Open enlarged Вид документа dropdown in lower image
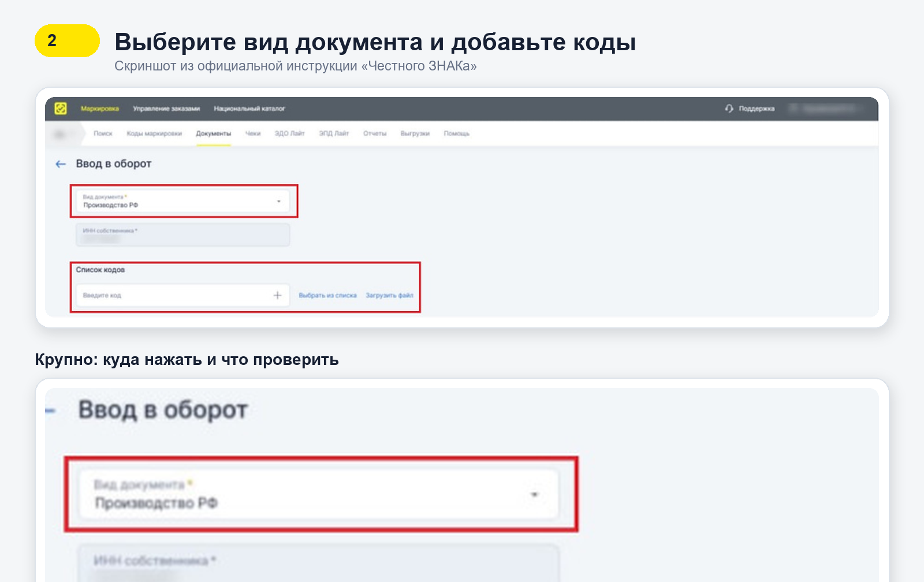Image resolution: width=924 pixels, height=582 pixels. (319, 494)
